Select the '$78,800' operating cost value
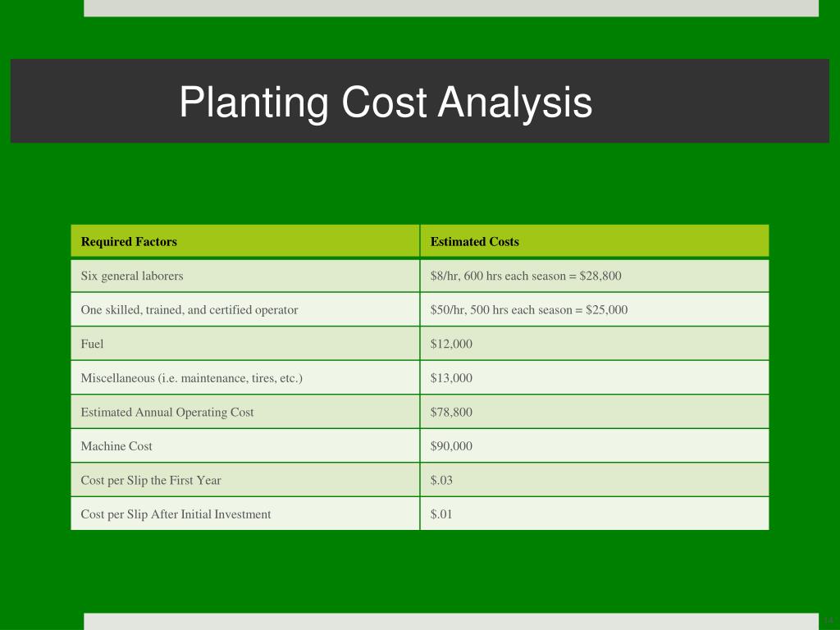 pyautogui.click(x=451, y=412)
